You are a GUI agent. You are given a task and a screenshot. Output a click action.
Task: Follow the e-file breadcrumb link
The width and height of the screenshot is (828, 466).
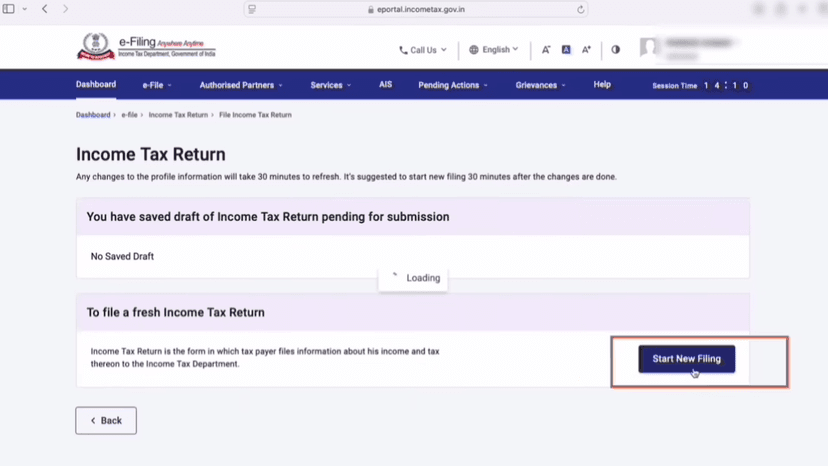[129, 115]
